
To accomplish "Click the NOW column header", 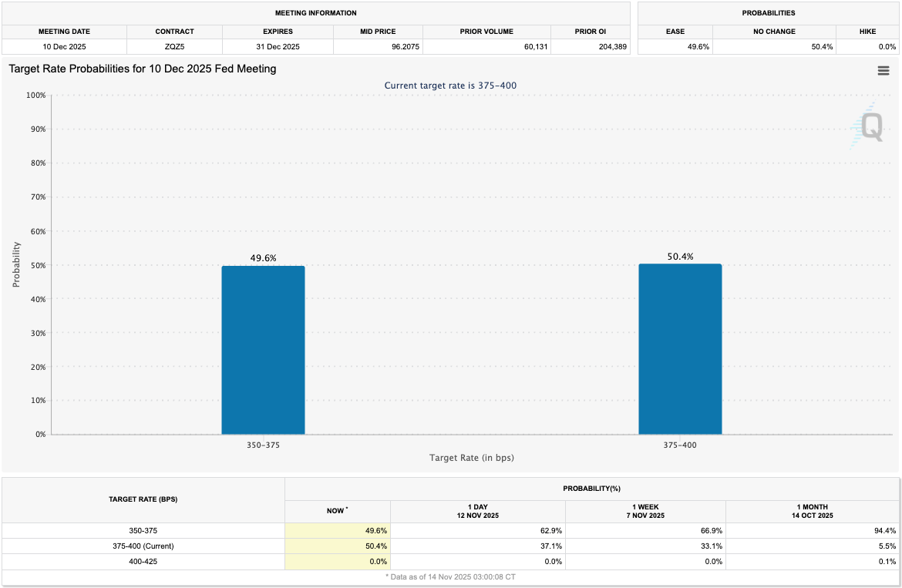I will click(x=337, y=510).
